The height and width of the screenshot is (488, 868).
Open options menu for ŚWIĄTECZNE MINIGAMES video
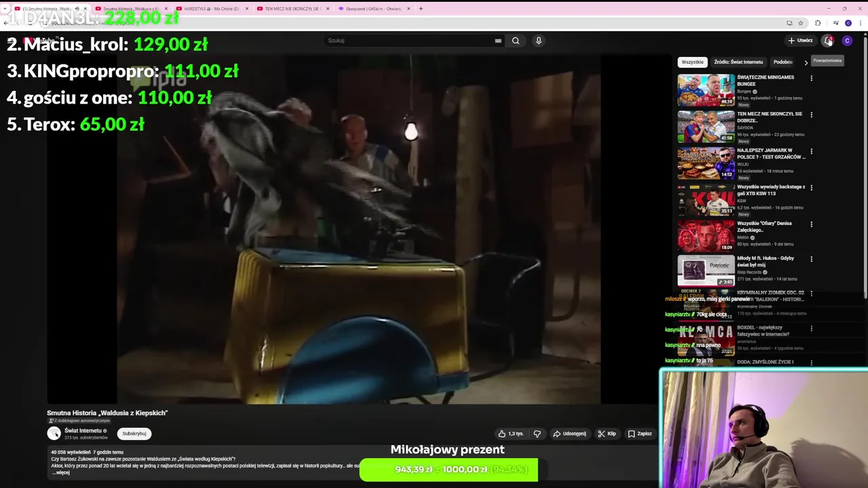click(x=811, y=78)
